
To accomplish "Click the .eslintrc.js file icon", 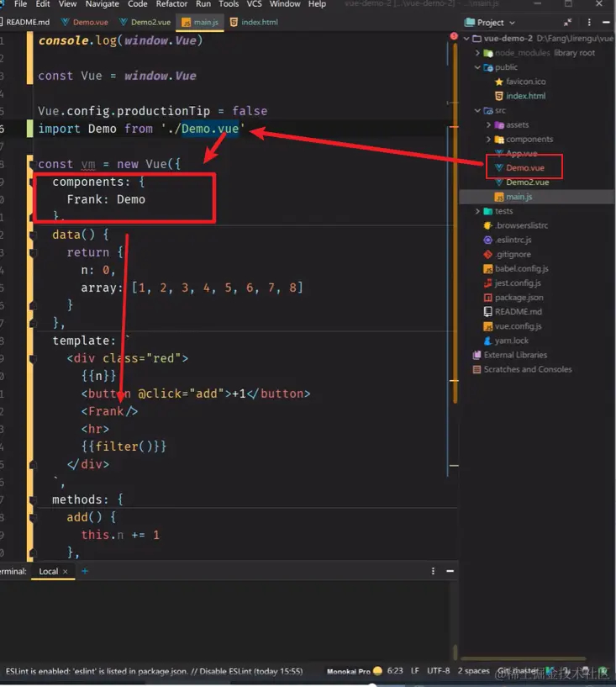I will pyautogui.click(x=487, y=240).
